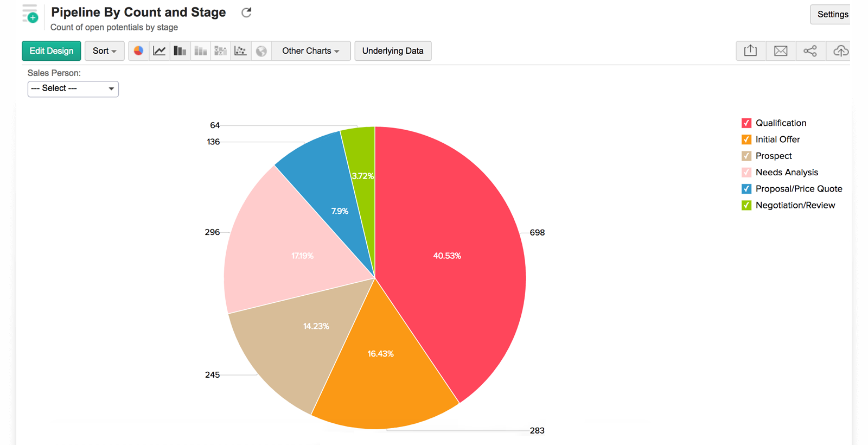Uncheck the Prospect legend checkbox
868x445 pixels.
click(746, 156)
